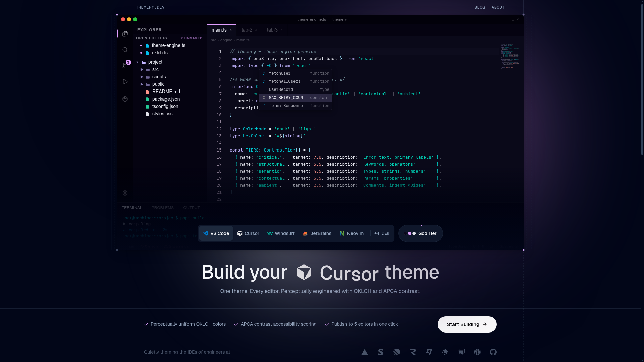Image resolution: width=644 pixels, height=362 pixels.
Task: Close the tab-2 editor tab
Action: (256, 30)
